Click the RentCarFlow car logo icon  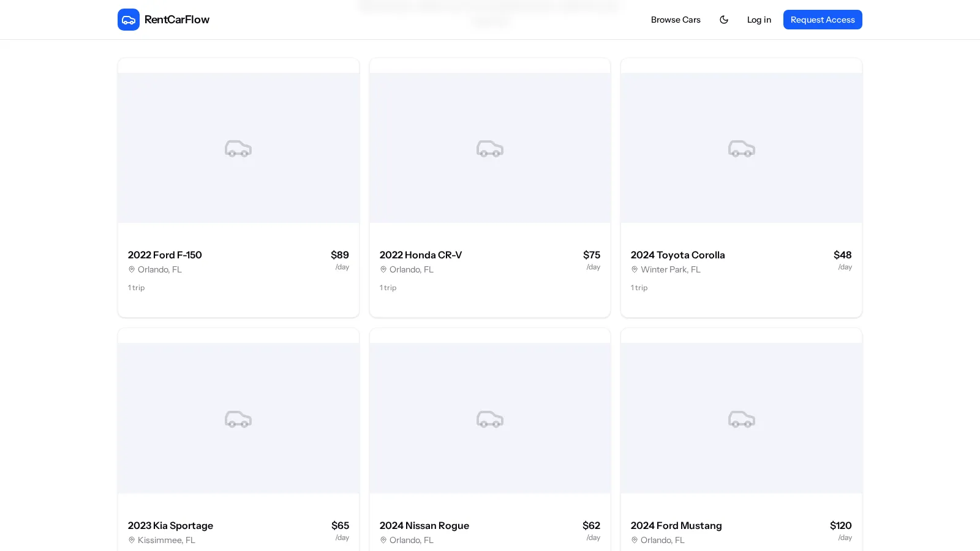coord(129,20)
